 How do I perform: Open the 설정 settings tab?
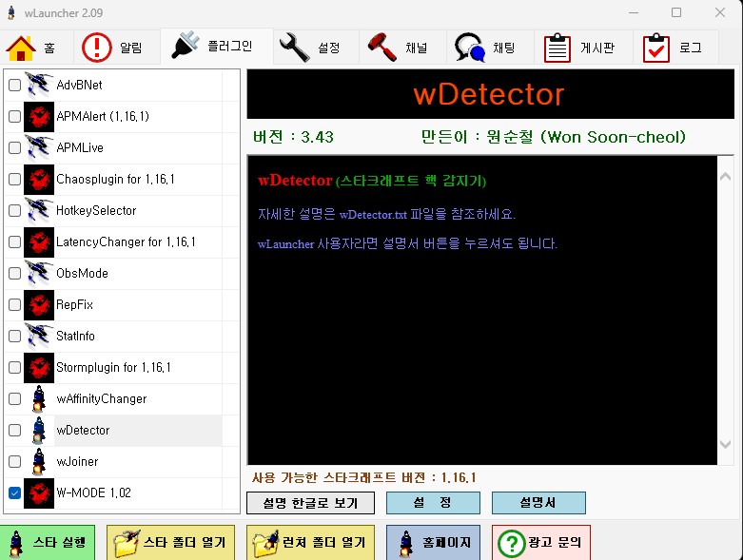pyautogui.click(x=316, y=48)
